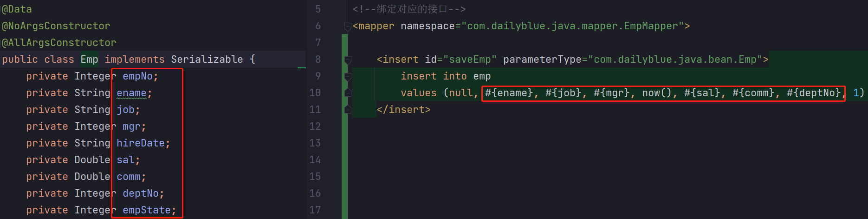
Task: Click the Double type of the sal field
Action: [x=92, y=160]
